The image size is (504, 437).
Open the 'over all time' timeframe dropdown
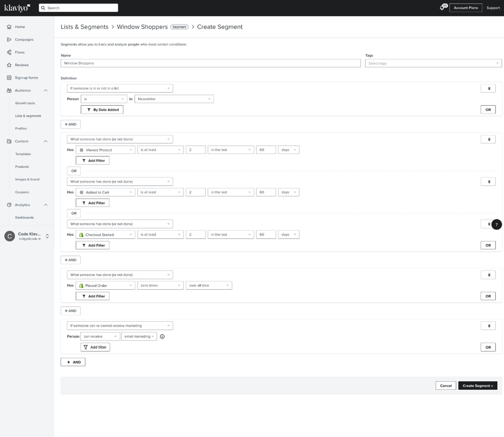click(209, 286)
